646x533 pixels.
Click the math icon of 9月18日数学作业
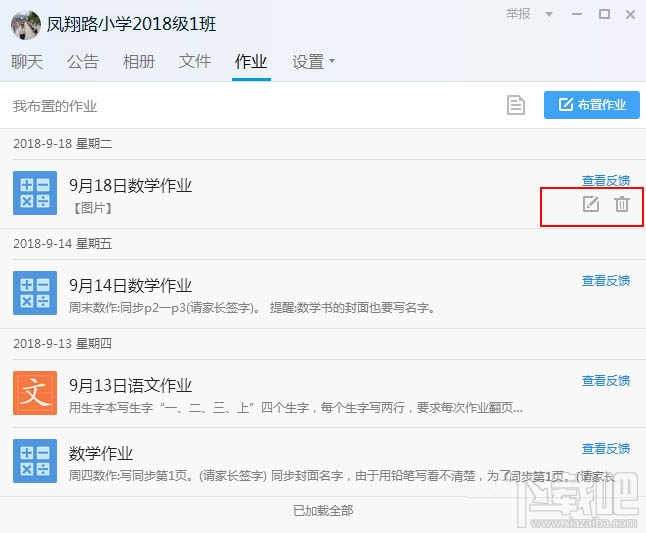click(x=35, y=193)
